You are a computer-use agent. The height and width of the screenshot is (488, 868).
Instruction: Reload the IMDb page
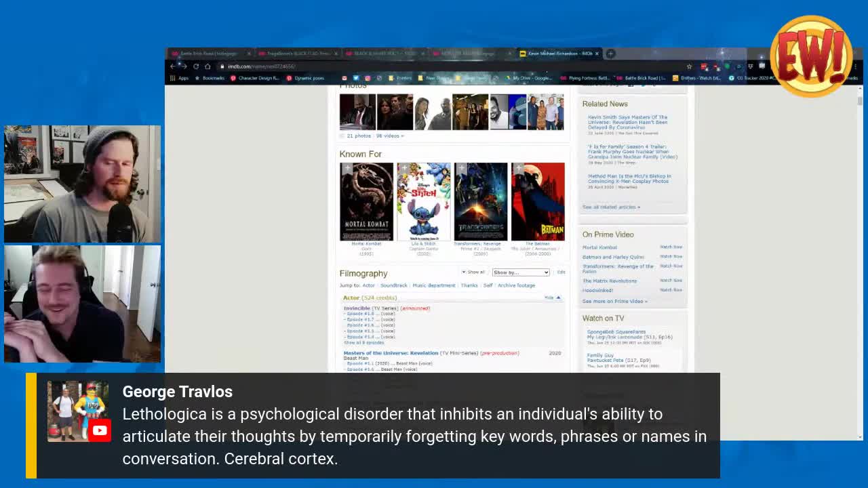click(196, 66)
